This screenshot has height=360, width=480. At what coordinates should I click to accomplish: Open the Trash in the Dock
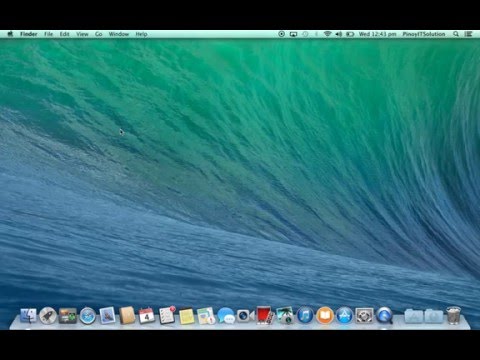(454, 315)
